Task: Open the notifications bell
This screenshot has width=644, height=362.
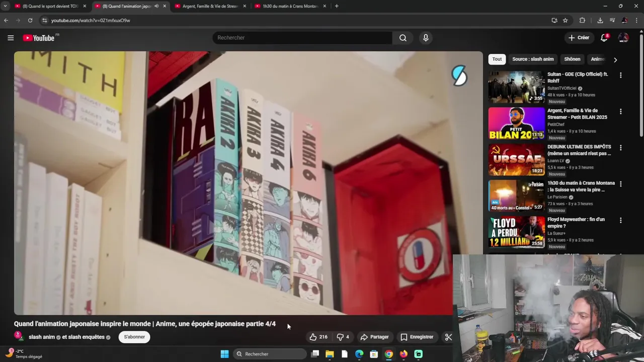Action: pyautogui.click(x=604, y=38)
